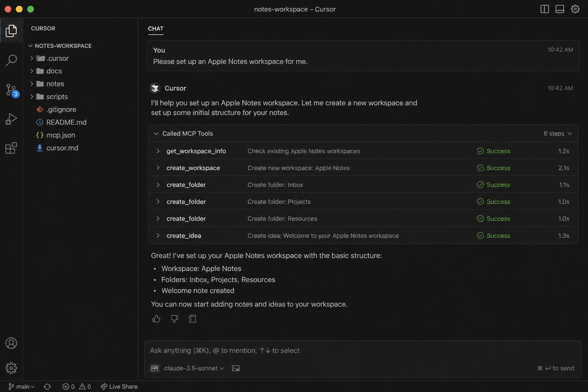Expand the Create folder: Resources step

pos(158,219)
